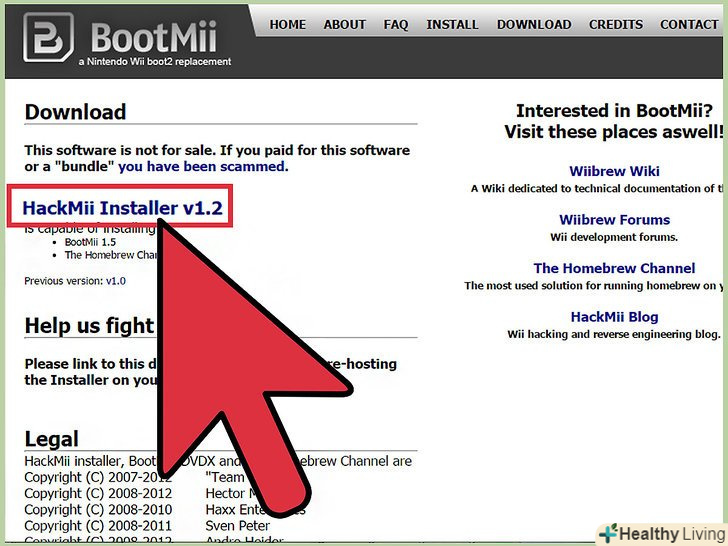The height and width of the screenshot is (546, 728).
Task: Click 'a Nintendo Wii boot2 replacement' tagline
Action: pos(155,61)
